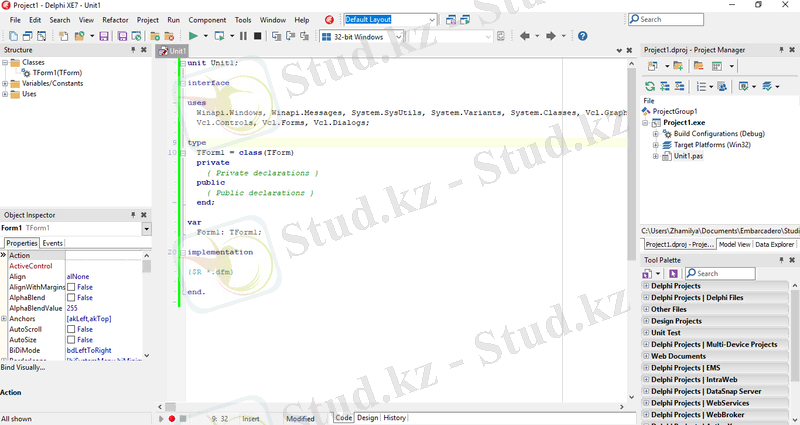The width and height of the screenshot is (800, 425).
Task: Click the green Run button in toolbar
Action: [x=194, y=36]
